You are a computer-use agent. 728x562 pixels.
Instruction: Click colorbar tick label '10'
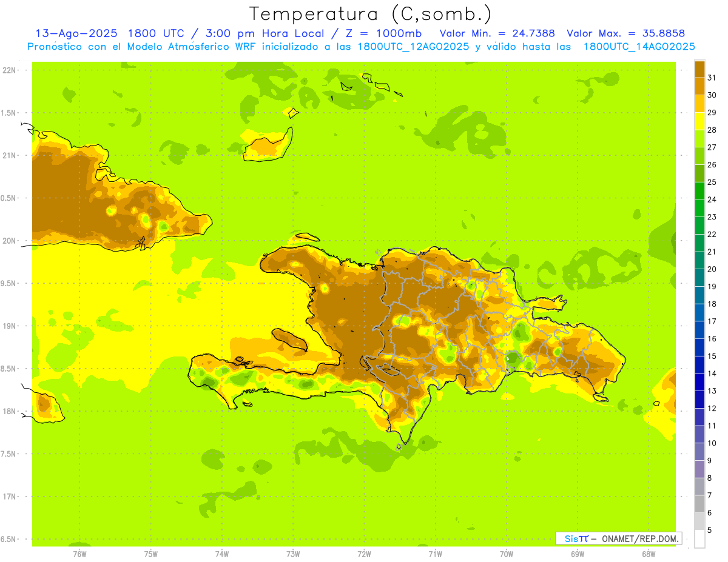coord(712,443)
